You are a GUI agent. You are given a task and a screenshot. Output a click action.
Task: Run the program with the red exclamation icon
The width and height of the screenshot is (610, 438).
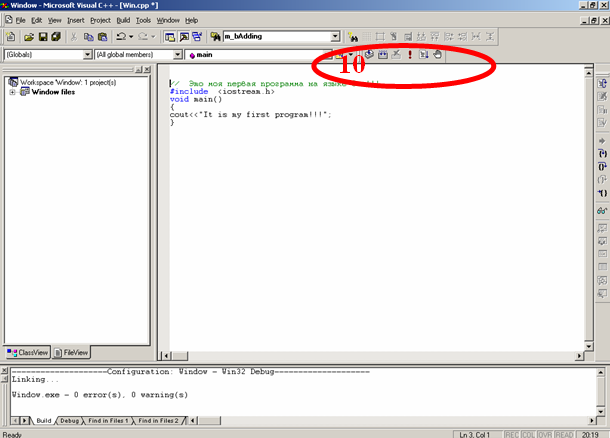410,54
